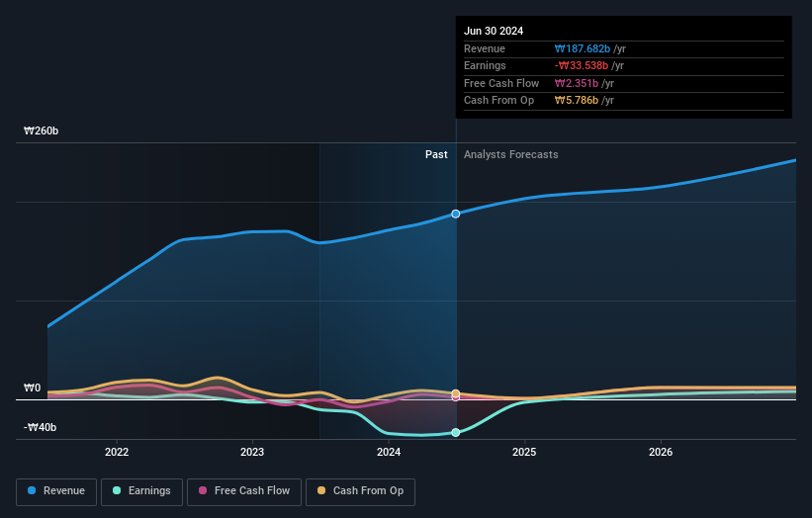Click the ₩260b y-axis label
Screen dimensions: 812x518
[x=41, y=130]
